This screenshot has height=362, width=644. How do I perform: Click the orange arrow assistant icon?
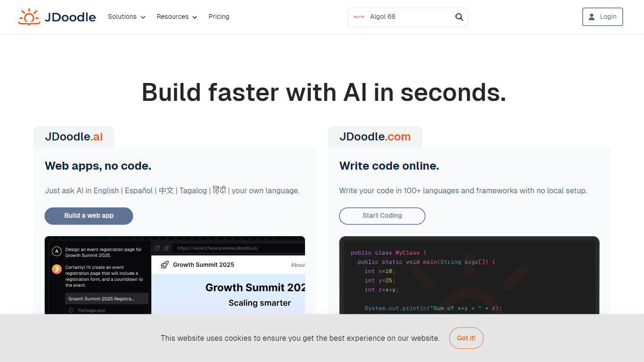point(57,269)
